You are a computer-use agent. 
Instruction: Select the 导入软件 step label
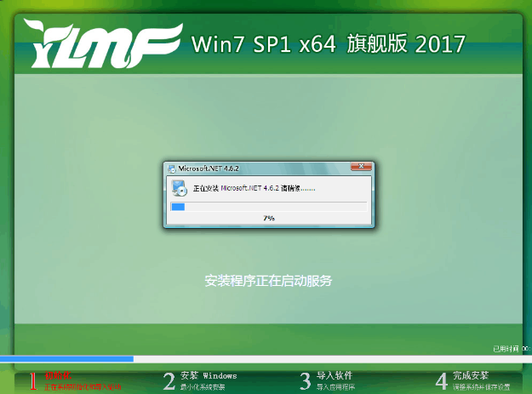click(x=335, y=375)
